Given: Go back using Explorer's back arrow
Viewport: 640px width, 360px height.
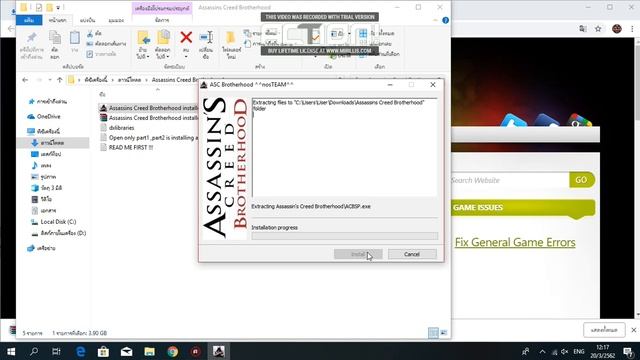Looking at the screenshot, I should [25, 80].
